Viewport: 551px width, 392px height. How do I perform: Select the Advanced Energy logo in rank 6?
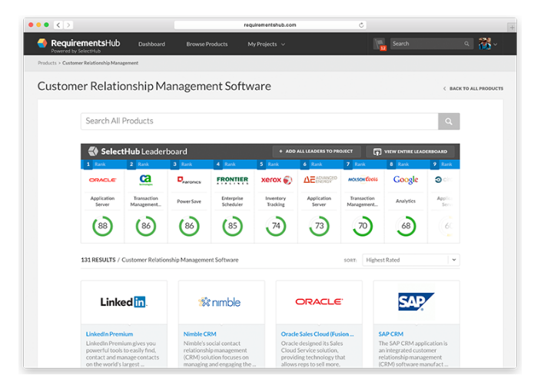320,180
